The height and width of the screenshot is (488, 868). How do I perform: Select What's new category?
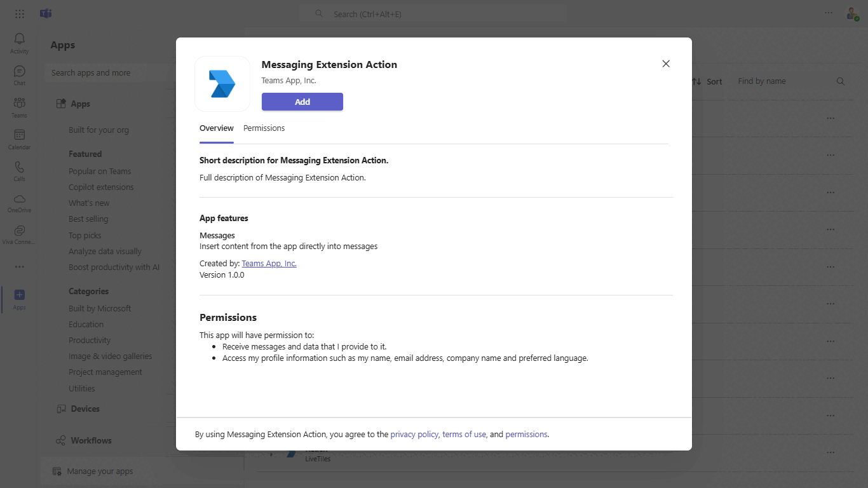coord(89,203)
